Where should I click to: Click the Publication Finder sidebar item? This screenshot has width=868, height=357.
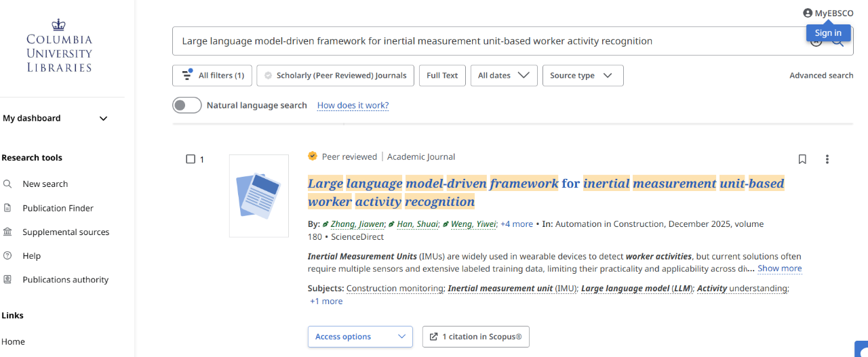coord(58,208)
